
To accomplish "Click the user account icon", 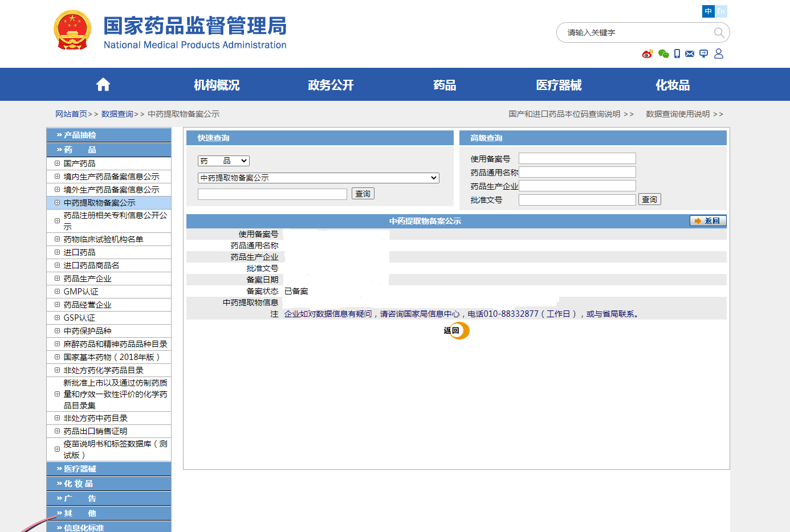I will click(719, 54).
